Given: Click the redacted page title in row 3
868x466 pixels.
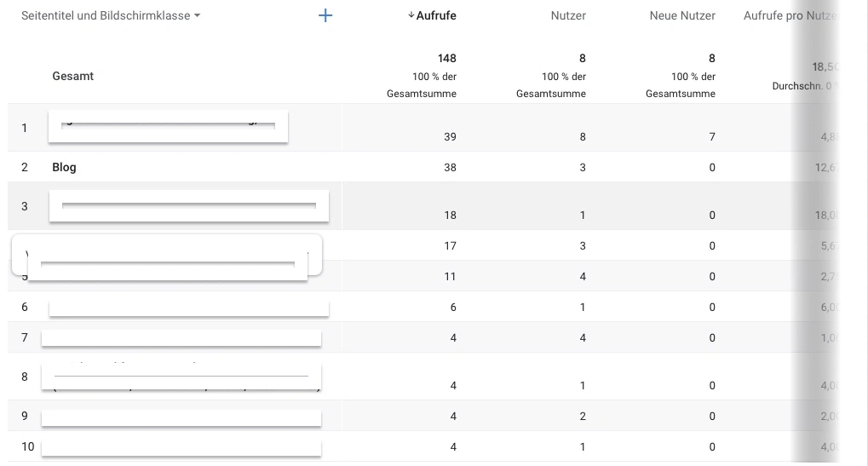Looking at the screenshot, I should coord(188,206).
